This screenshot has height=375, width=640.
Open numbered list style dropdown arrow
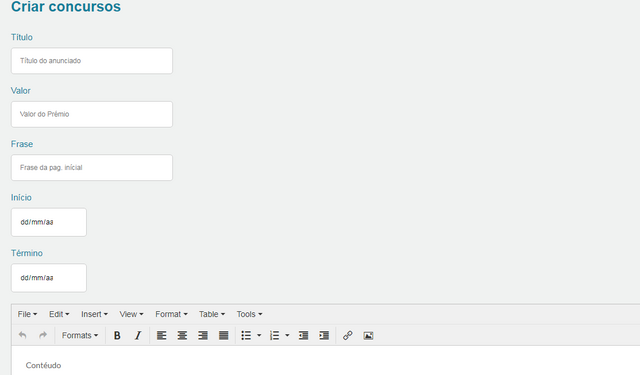tap(287, 335)
